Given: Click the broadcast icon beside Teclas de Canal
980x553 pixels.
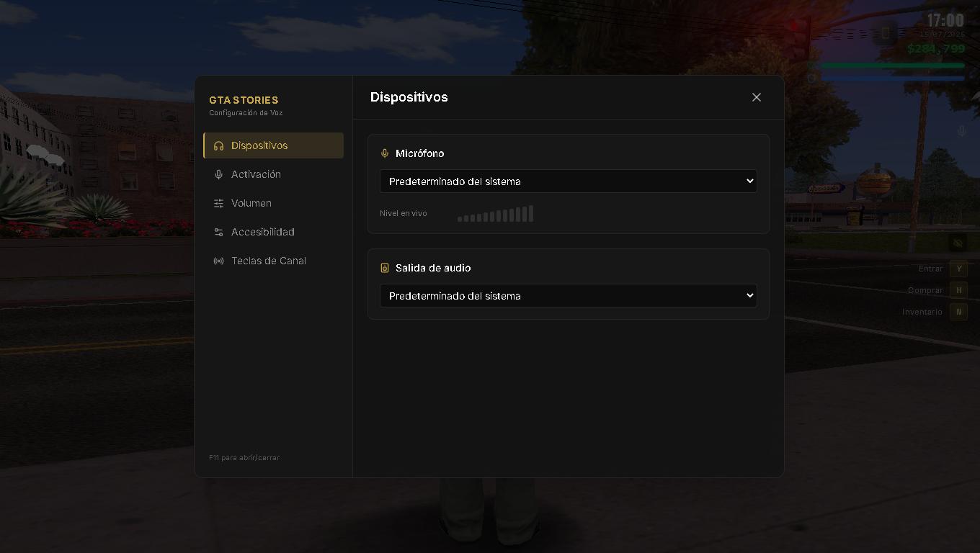Looking at the screenshot, I should click(218, 261).
